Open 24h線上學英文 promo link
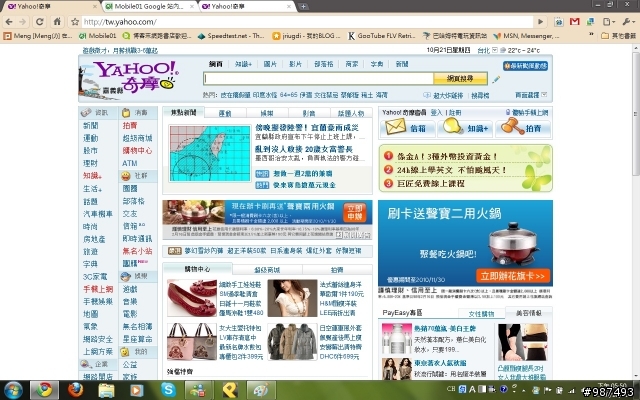 (x=451, y=170)
